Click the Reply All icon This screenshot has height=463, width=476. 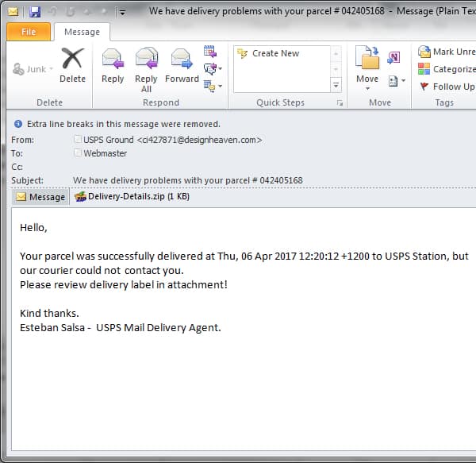146,58
